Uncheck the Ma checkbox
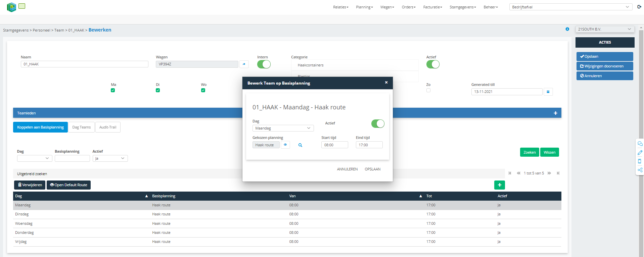Screen dimensions: 644x257 [113, 90]
